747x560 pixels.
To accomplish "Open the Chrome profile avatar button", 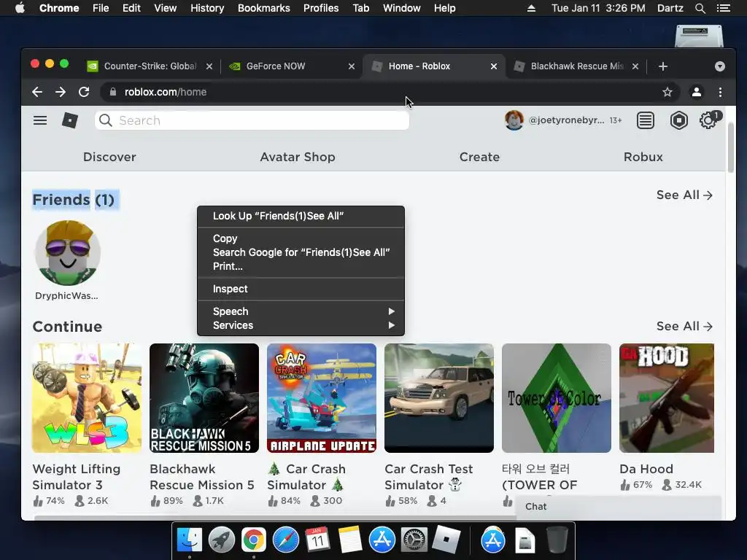I will click(697, 92).
